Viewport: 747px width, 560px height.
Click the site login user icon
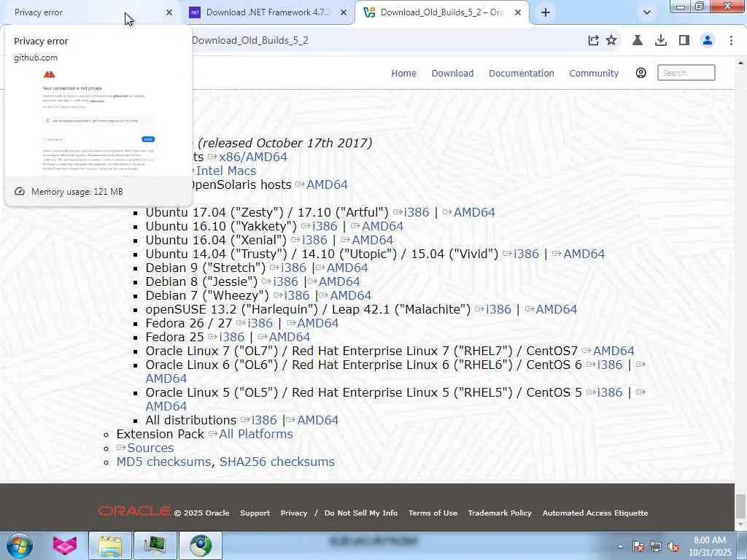point(640,73)
